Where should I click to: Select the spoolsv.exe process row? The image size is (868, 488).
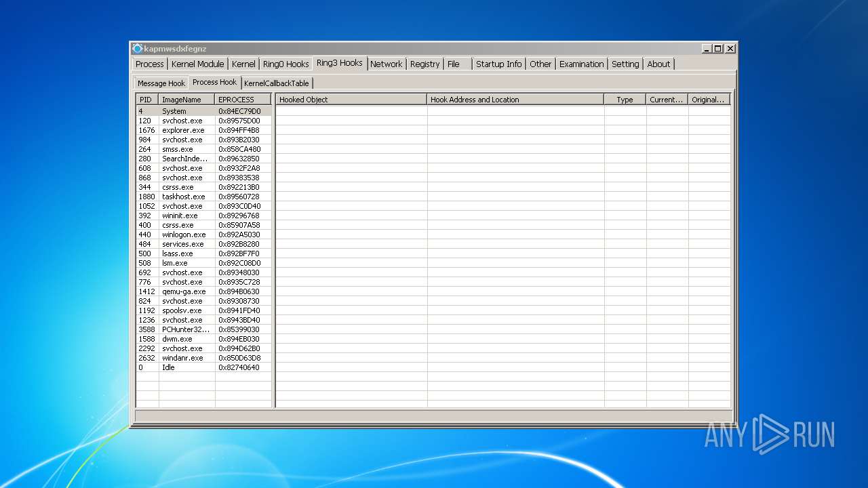point(203,310)
